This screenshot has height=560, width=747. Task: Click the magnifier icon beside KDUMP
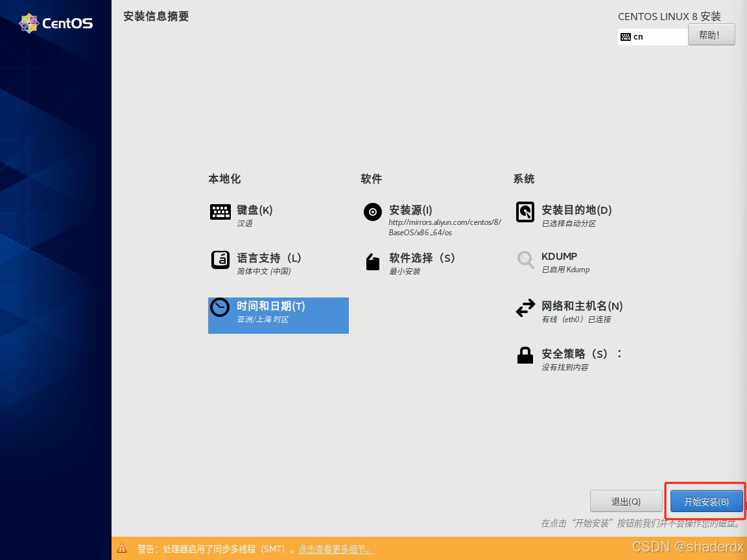pyautogui.click(x=525, y=260)
